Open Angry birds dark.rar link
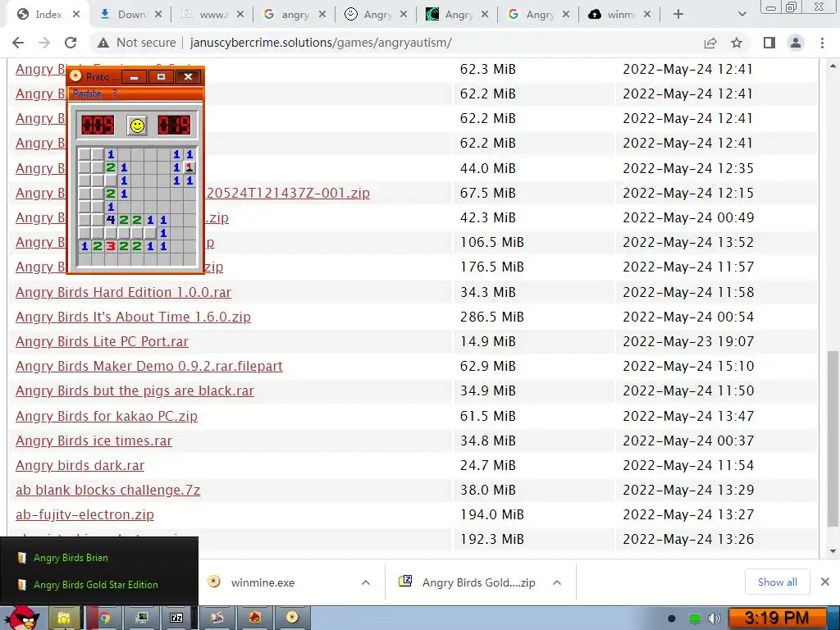 coord(80,466)
